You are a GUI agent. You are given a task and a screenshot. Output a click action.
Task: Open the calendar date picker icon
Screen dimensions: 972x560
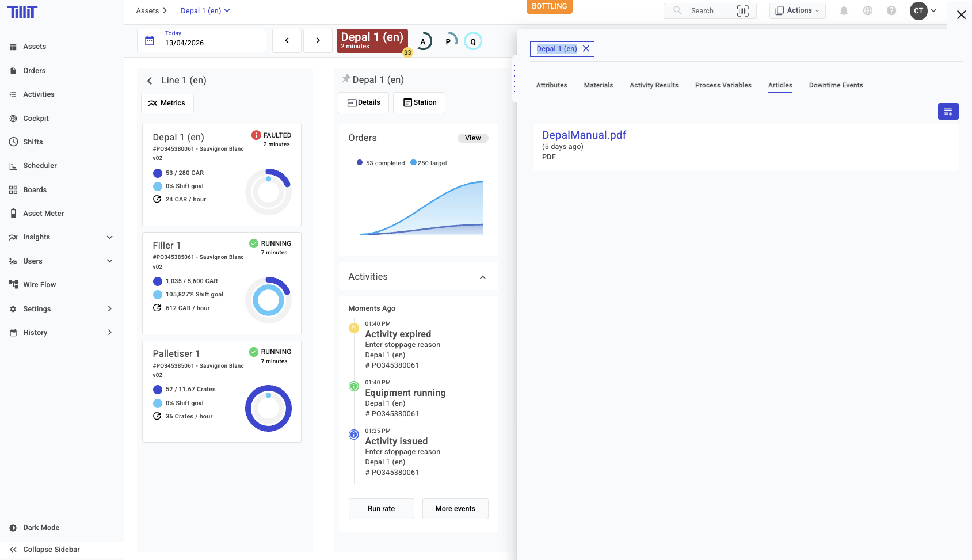pyautogui.click(x=150, y=41)
